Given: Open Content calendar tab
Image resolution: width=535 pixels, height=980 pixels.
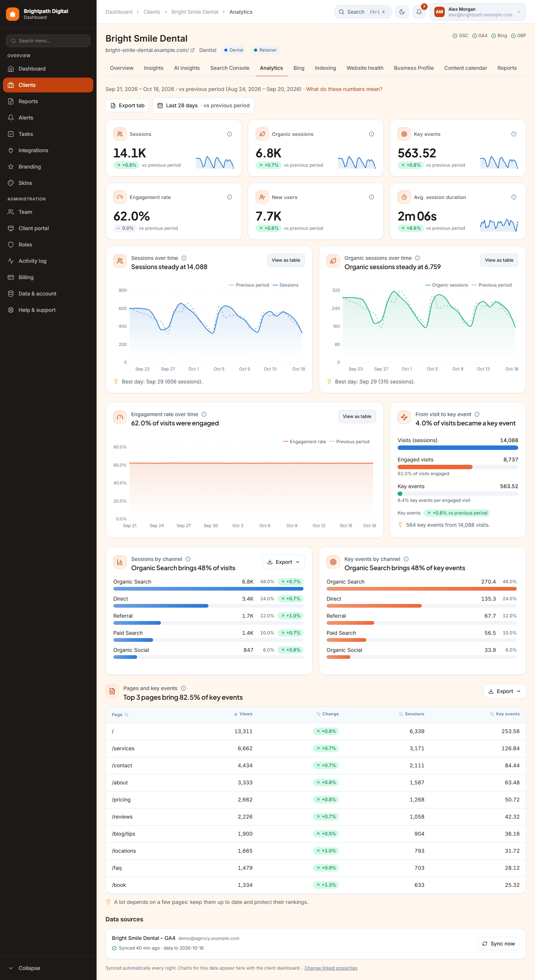Looking at the screenshot, I should coord(465,68).
